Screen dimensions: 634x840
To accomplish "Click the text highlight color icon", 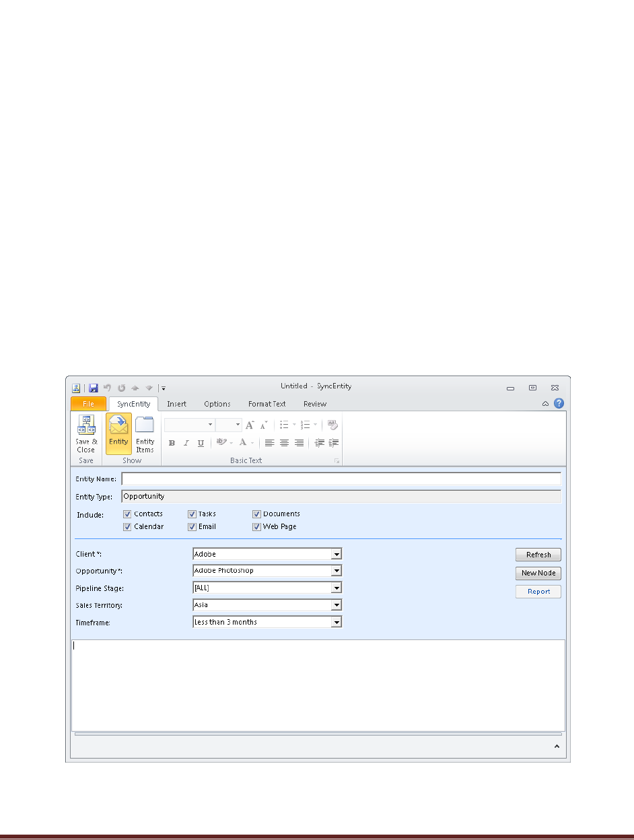I will (221, 443).
